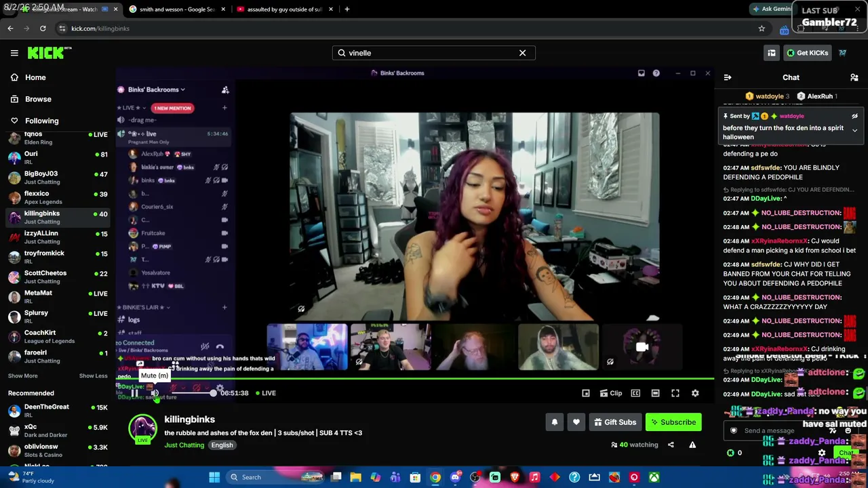The width and height of the screenshot is (868, 488).
Task: Open troyfromkick channel in sidebar
Action: (x=58, y=257)
